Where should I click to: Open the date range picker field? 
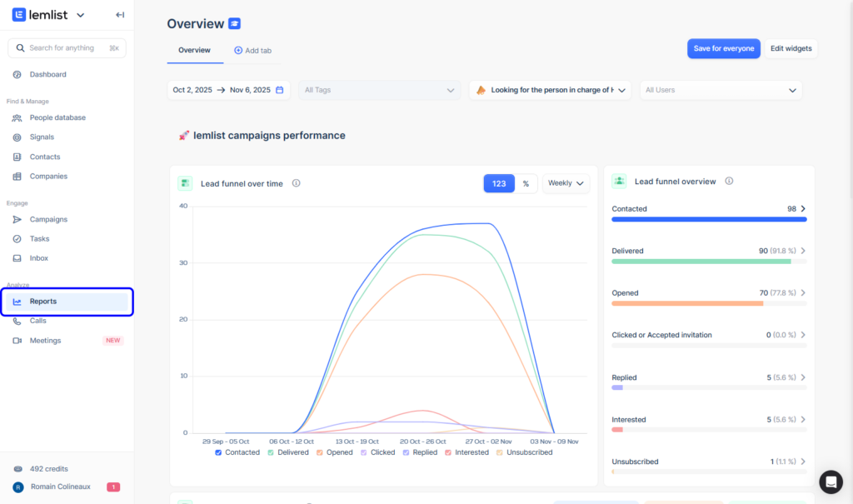(229, 90)
